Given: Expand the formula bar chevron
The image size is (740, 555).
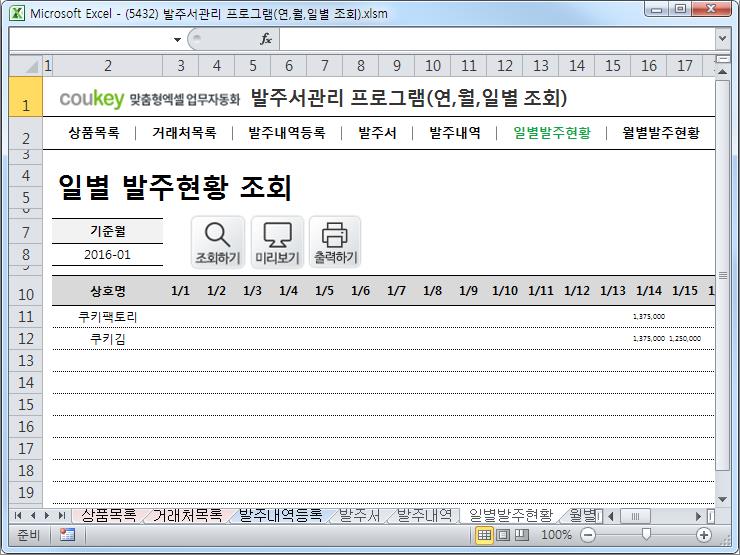Looking at the screenshot, I should click(x=722, y=38).
